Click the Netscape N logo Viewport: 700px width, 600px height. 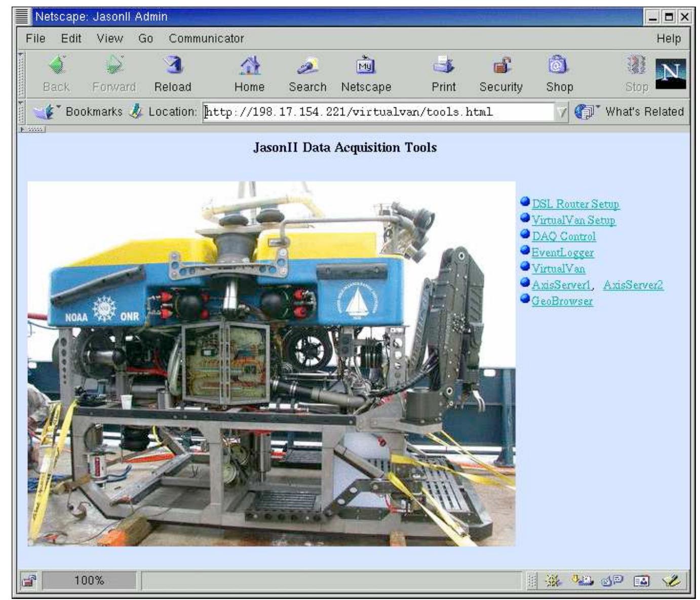(671, 74)
